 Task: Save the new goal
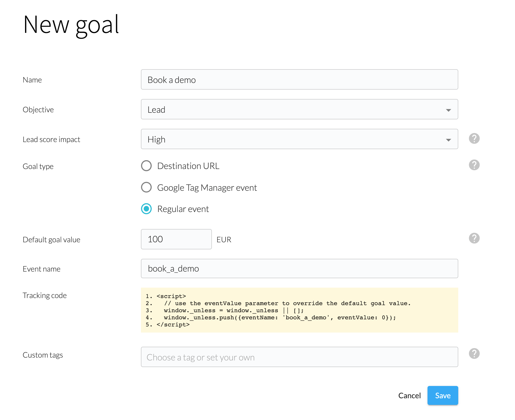(x=442, y=395)
